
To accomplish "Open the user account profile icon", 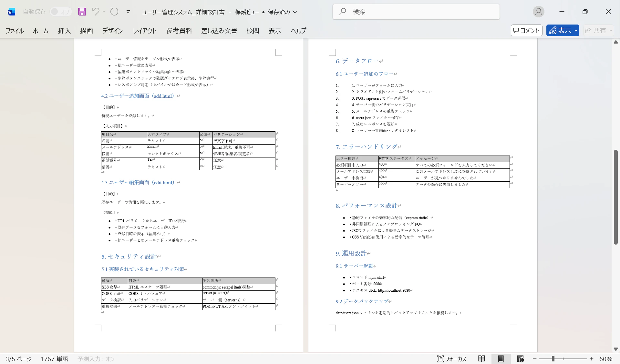I will 538,12.
